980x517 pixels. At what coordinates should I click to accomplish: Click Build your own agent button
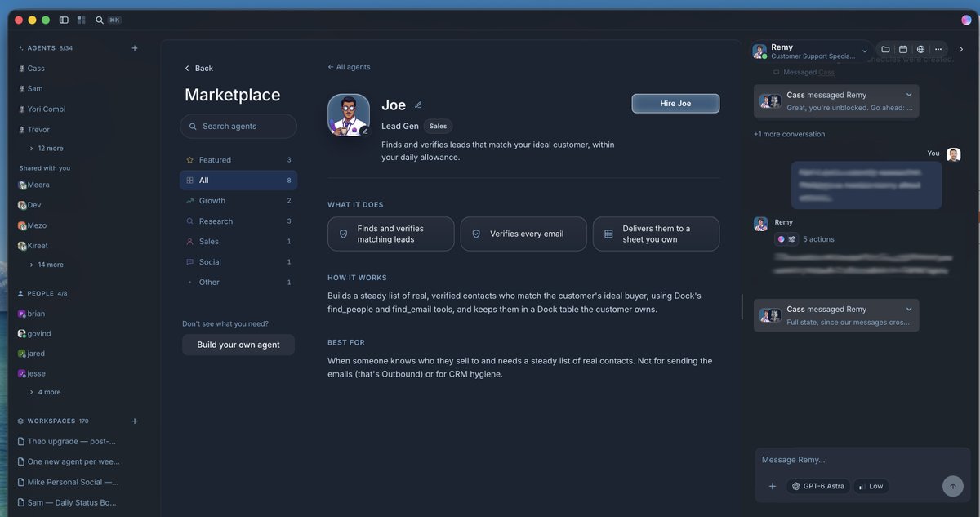[238, 345]
